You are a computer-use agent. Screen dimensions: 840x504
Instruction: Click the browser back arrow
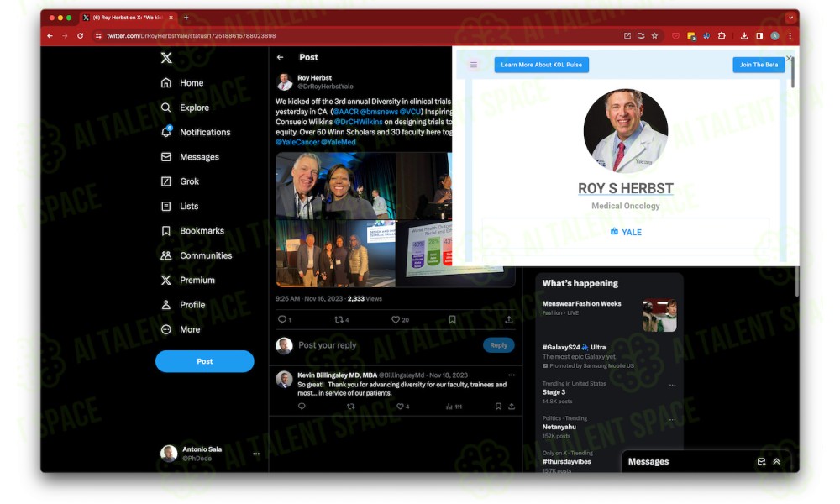[x=50, y=36]
